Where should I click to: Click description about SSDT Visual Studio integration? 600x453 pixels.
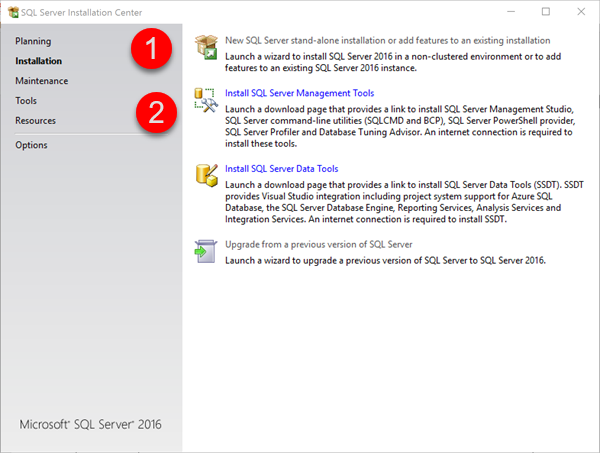(404, 202)
